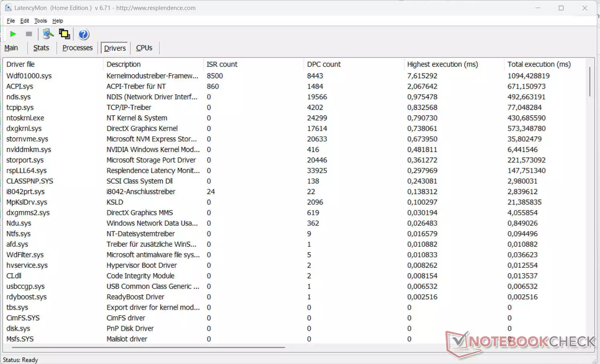Open the Edit menu

24,21
